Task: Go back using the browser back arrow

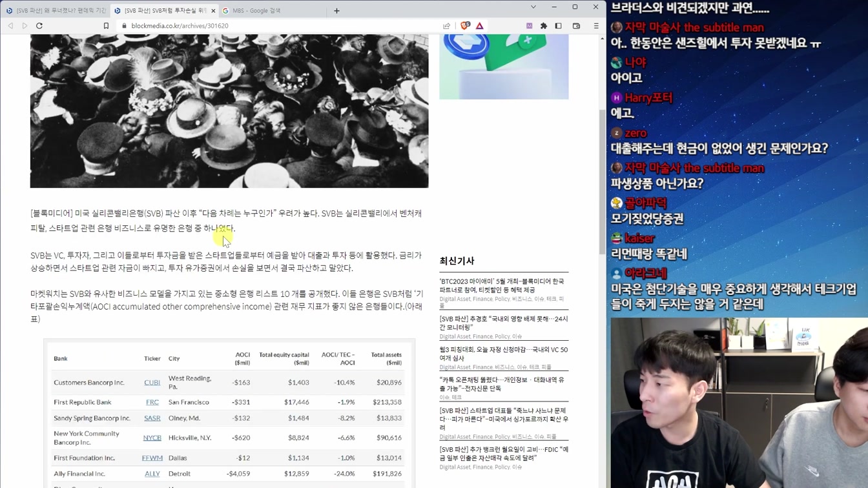Action: tap(10, 26)
